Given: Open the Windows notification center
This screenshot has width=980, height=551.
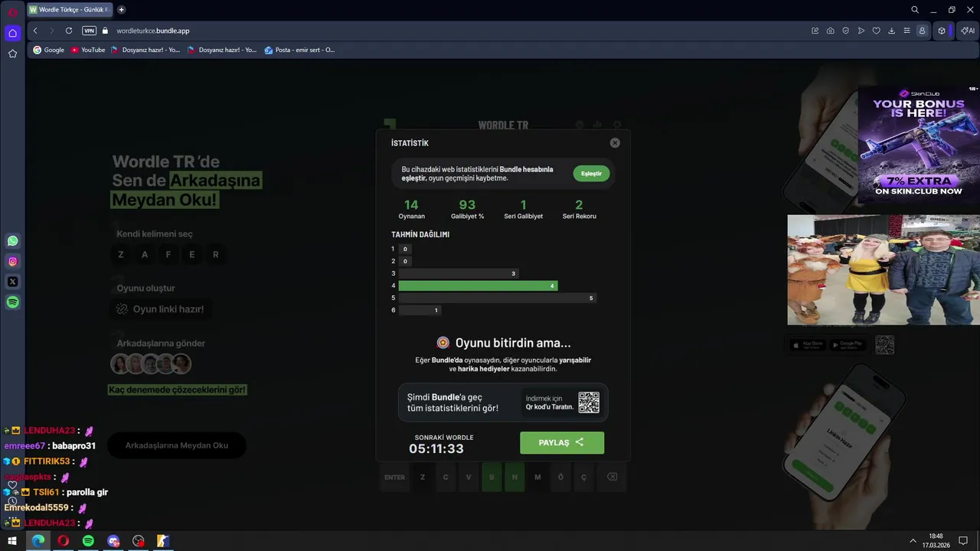Looking at the screenshot, I should 963,541.
